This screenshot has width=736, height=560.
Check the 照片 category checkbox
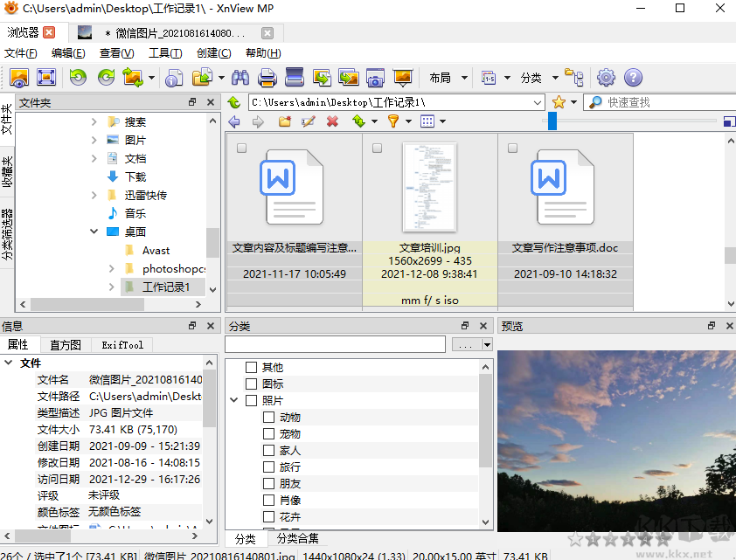tap(251, 400)
